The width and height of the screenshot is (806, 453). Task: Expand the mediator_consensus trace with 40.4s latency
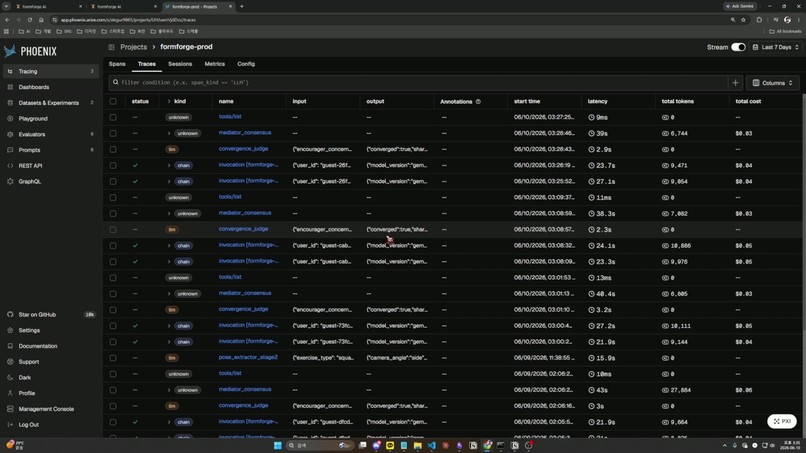(169, 294)
